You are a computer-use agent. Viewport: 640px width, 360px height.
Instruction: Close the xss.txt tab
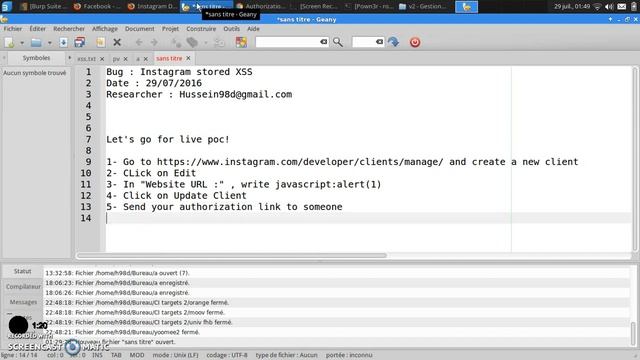tap(102, 59)
